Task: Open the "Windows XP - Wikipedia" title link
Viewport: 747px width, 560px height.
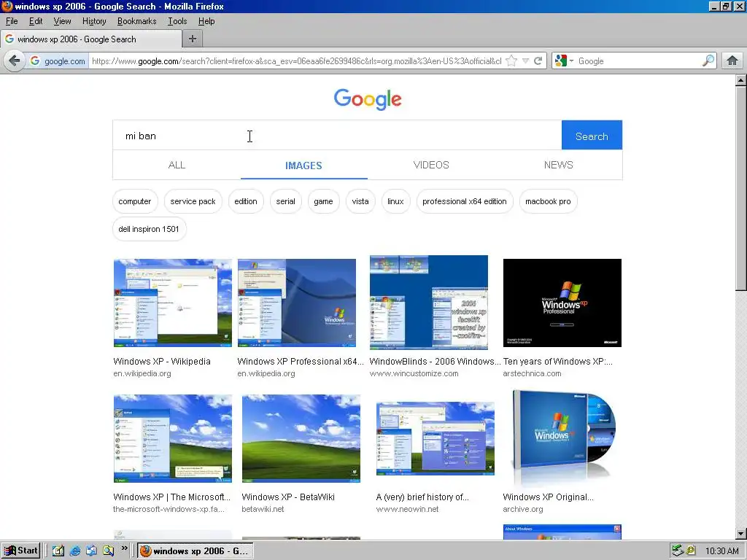Action: (162, 362)
